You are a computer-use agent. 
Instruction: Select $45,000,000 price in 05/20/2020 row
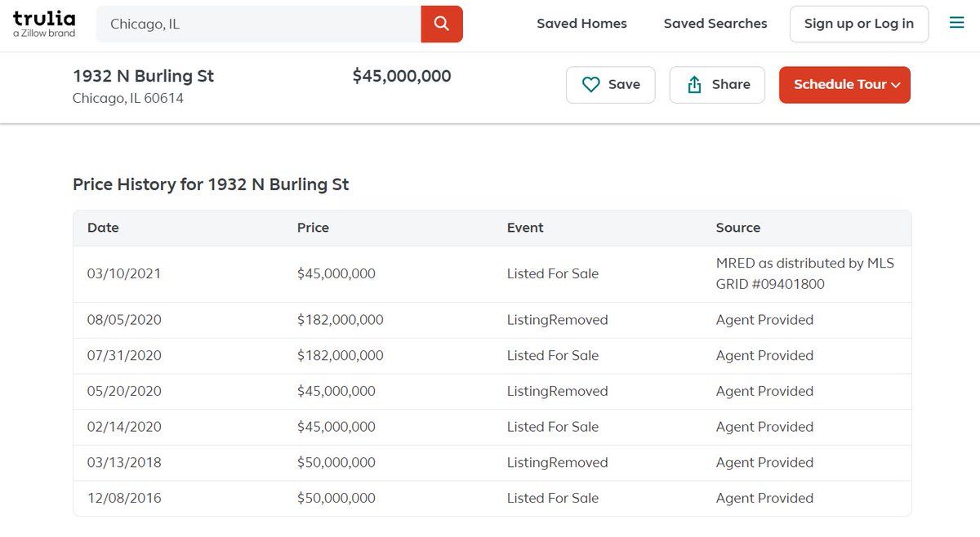(x=336, y=391)
